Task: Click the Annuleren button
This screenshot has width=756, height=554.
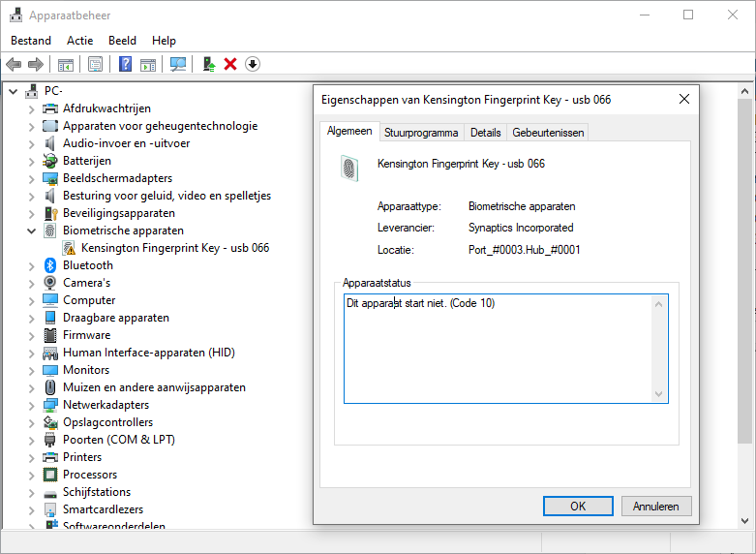Action: 655,506
